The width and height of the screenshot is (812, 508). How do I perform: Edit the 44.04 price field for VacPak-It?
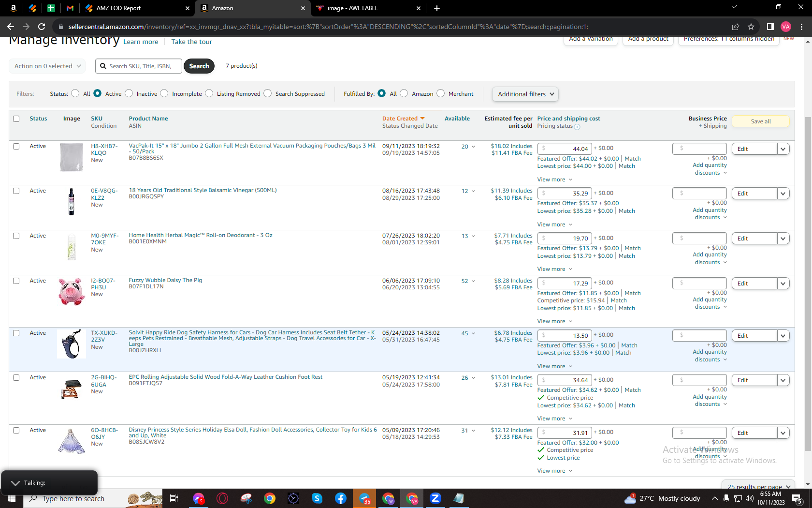point(564,149)
